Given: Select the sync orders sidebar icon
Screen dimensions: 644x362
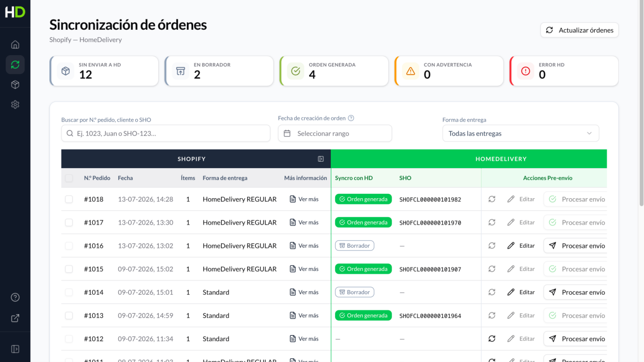Looking at the screenshot, I should (15, 64).
